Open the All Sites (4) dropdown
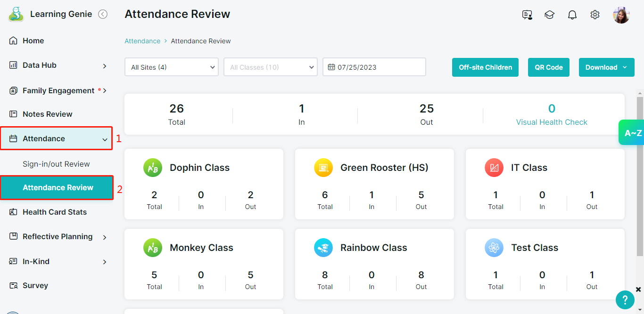Screen dimensions: 644x314 pos(172,67)
